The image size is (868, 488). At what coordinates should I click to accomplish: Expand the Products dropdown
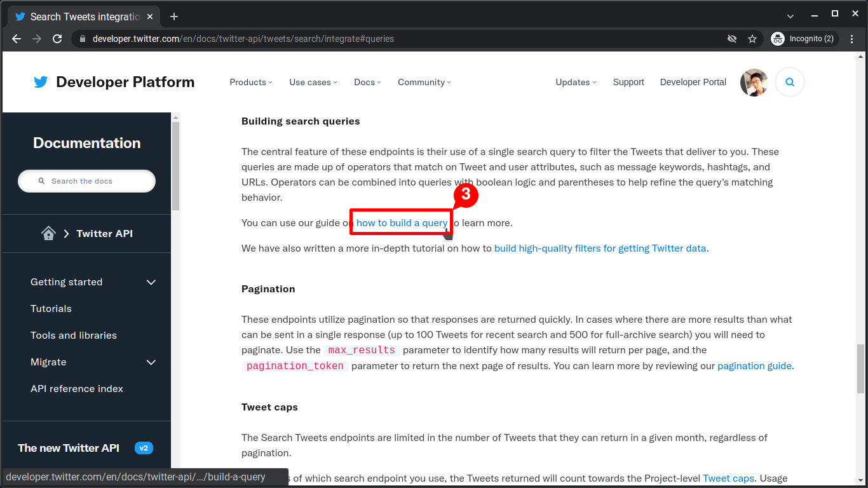pos(251,82)
